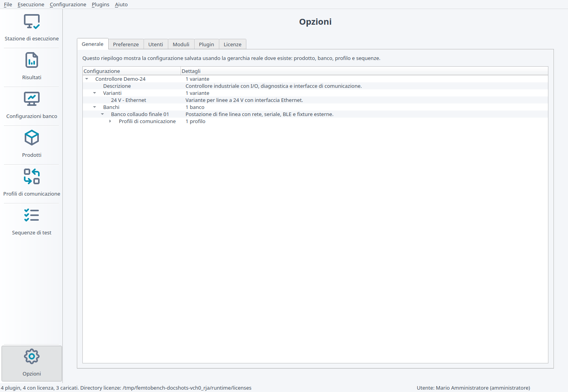Select the Banco collaudo finale 01 label
Screen dimensions: 568x392
(140, 114)
